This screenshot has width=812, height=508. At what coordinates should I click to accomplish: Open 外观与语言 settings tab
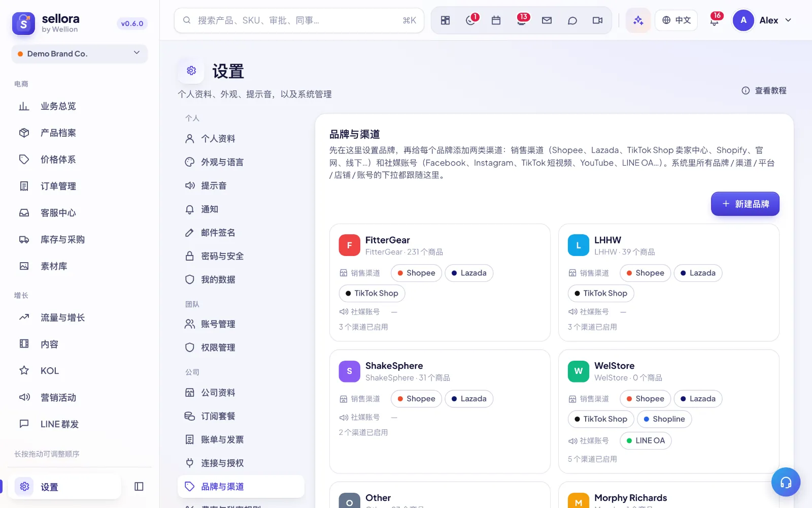[241, 162]
